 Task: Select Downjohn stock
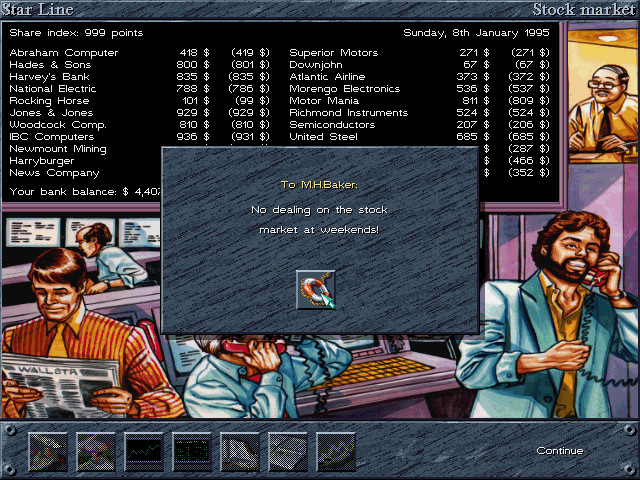[419, 64]
